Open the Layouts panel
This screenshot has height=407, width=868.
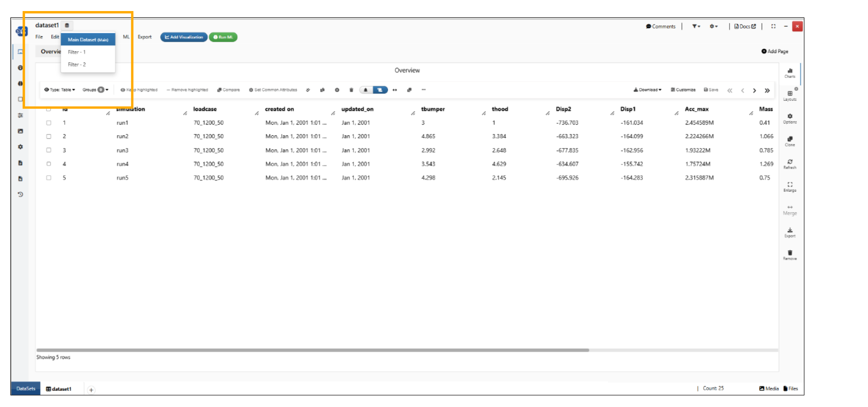point(790,95)
